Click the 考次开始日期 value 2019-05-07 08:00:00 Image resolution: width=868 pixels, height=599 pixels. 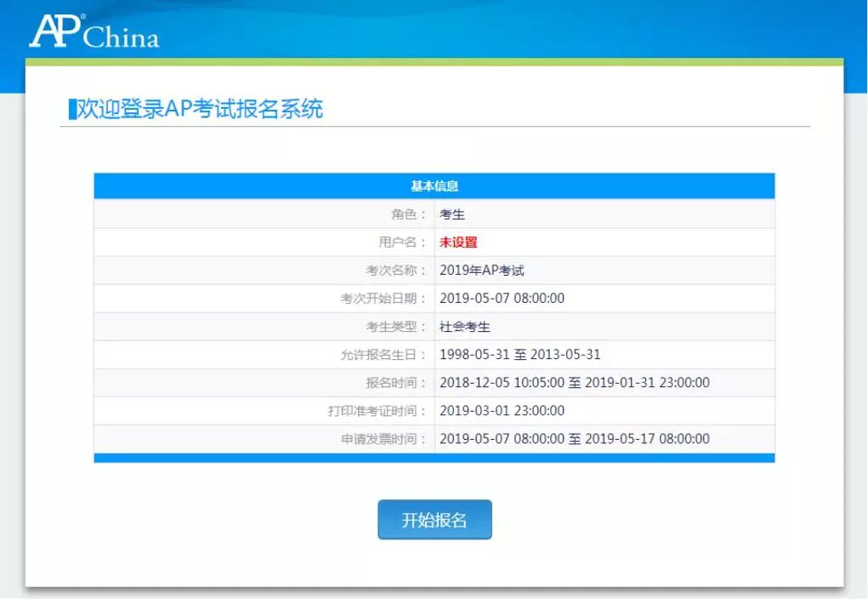click(x=502, y=298)
